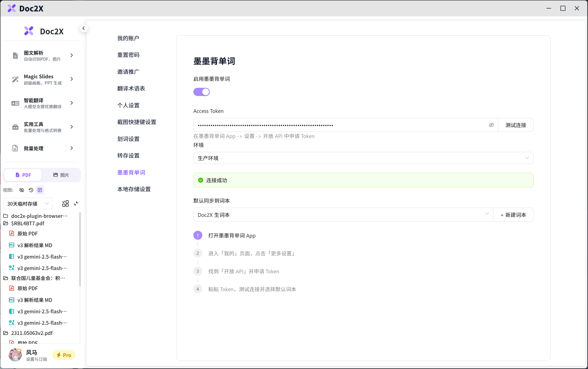Expand the 30天临时存储 storage selector
Image resolution: width=588 pixels, height=369 pixels.
[x=27, y=203]
